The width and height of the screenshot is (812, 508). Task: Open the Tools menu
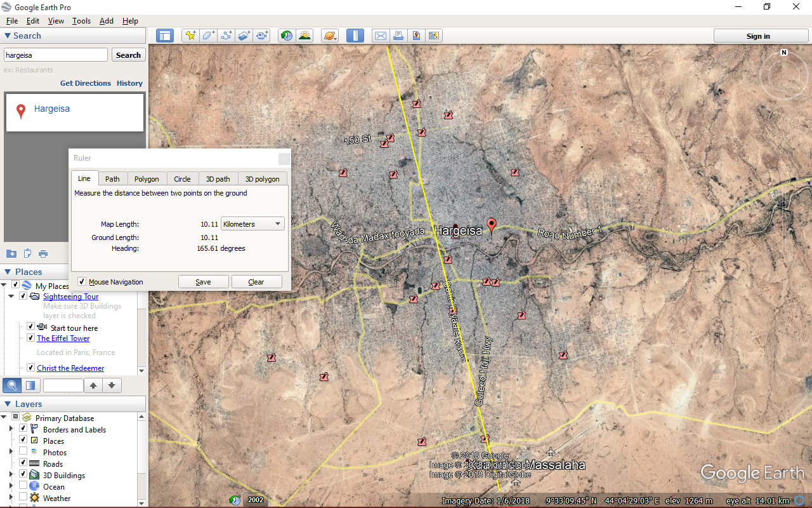tap(81, 21)
